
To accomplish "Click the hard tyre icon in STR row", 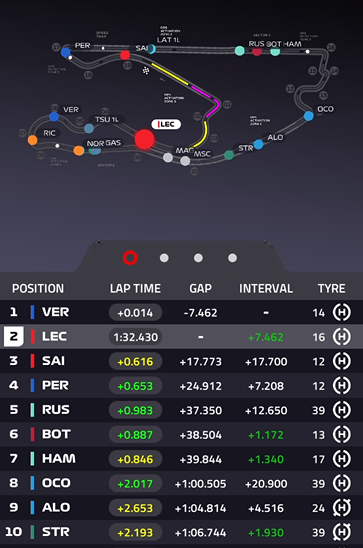I will pyautogui.click(x=341, y=532).
